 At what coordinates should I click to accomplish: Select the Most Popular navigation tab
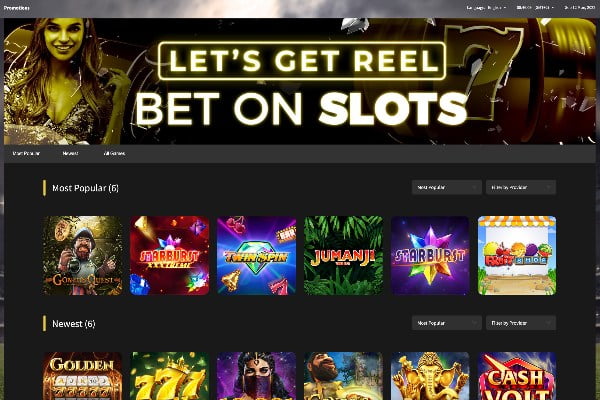tap(26, 153)
